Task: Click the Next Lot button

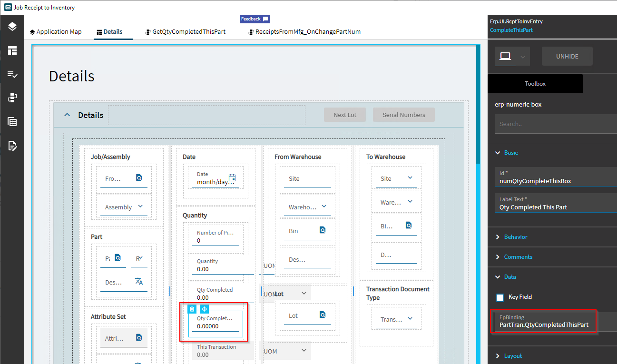Action: [x=345, y=115]
